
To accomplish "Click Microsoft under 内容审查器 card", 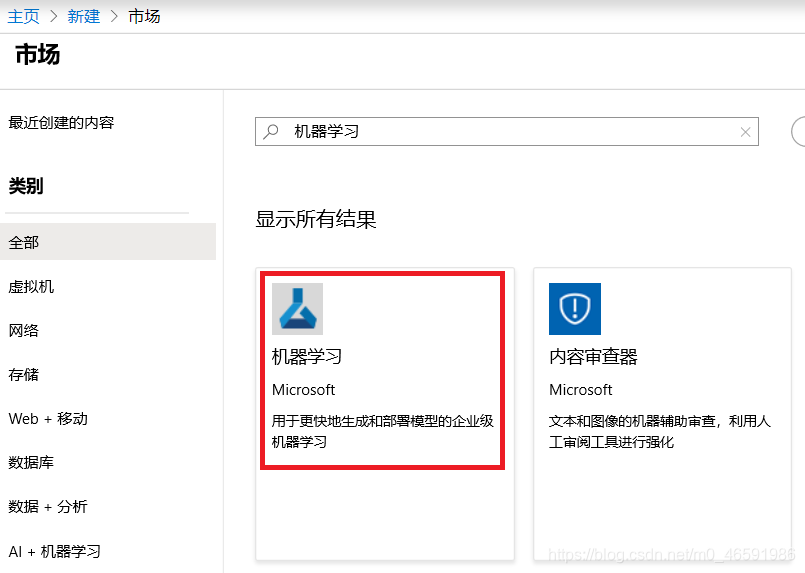I will [581, 390].
